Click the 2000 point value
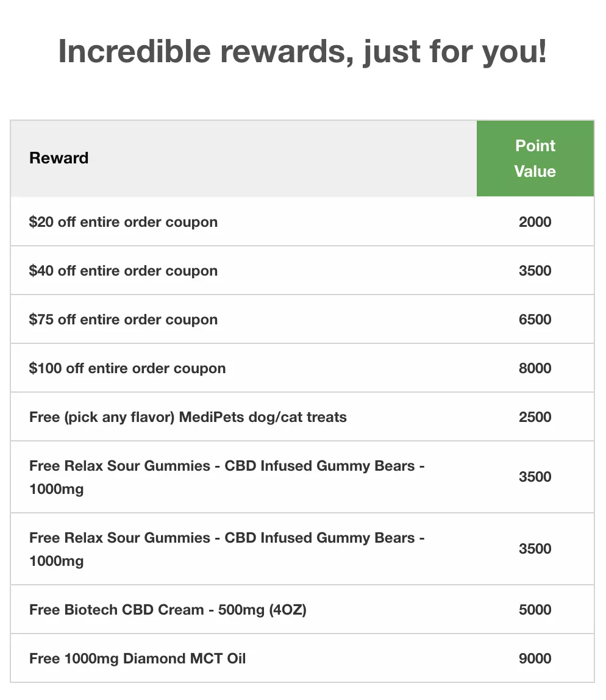The width and height of the screenshot is (606, 700). pos(535,222)
